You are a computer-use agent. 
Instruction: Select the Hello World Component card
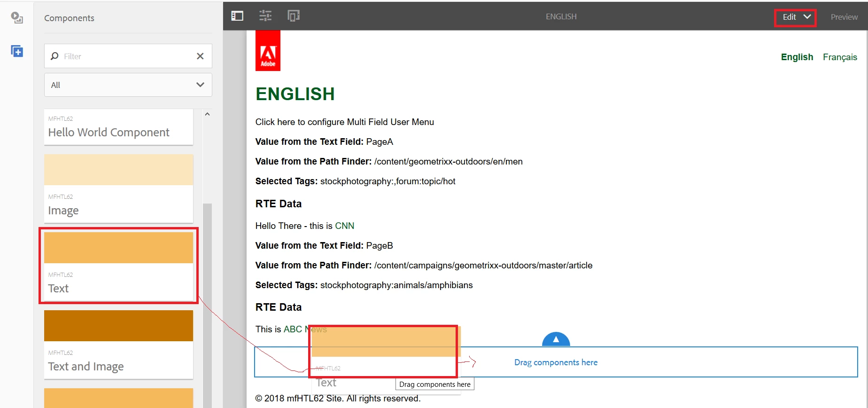(118, 127)
